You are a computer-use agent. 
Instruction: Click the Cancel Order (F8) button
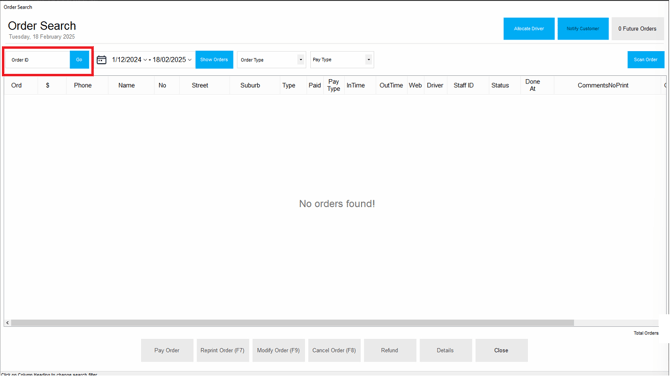click(x=334, y=350)
